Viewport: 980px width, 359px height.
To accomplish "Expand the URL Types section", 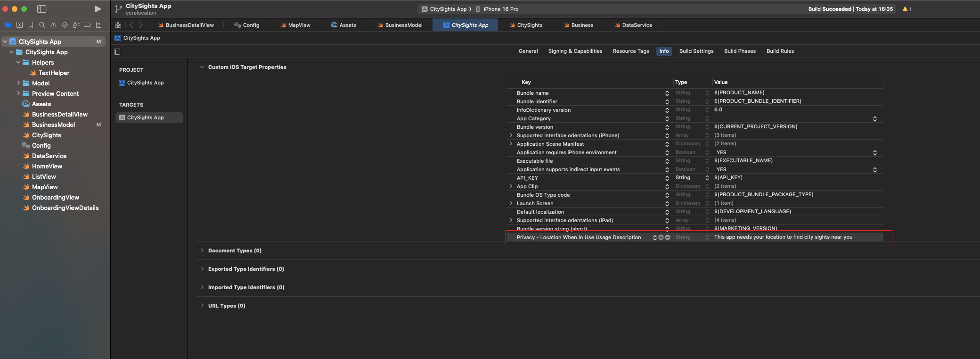I will pyautogui.click(x=202, y=306).
